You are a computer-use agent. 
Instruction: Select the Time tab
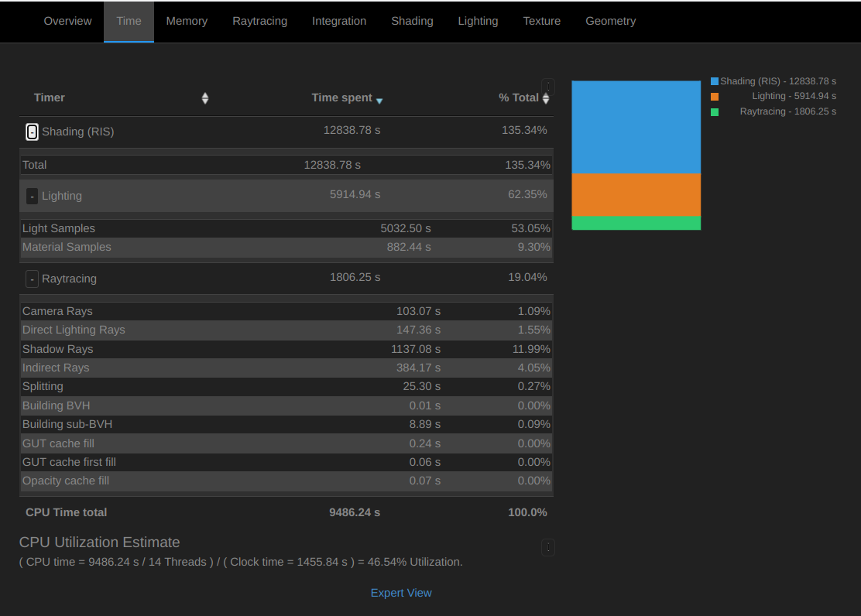click(129, 21)
